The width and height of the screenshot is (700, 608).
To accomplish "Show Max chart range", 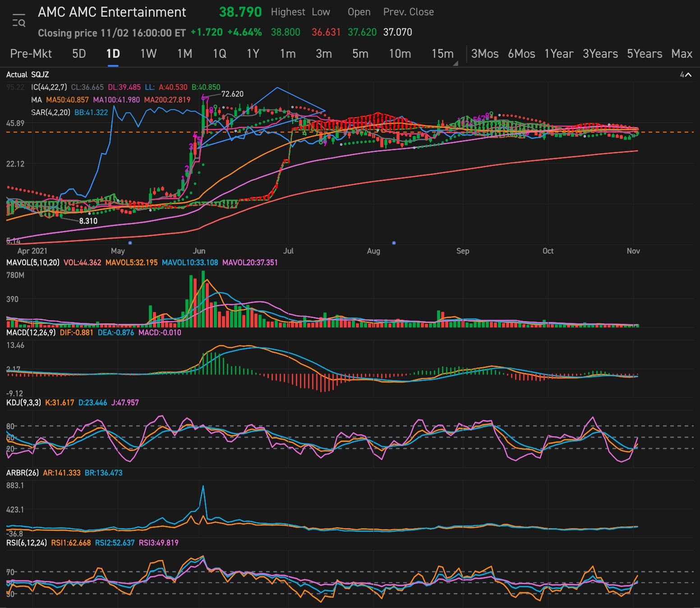I will (x=682, y=54).
